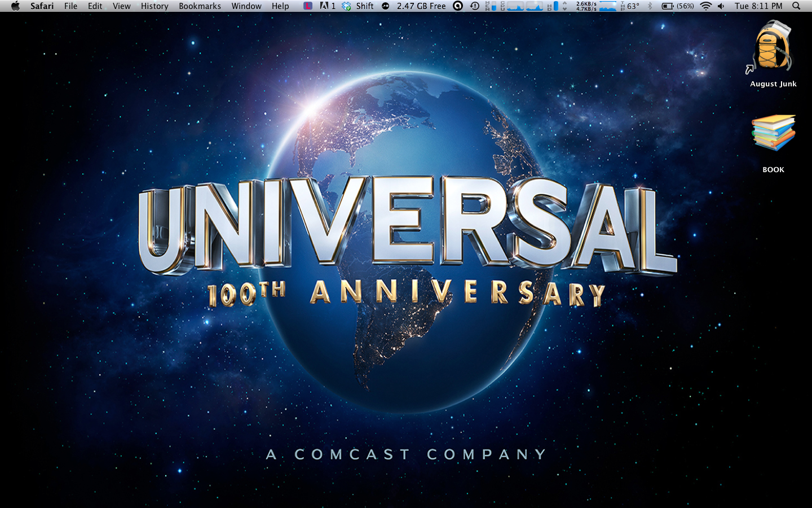Open the Time Machine menu bar icon
Viewport: 812px width, 508px height.
coord(475,6)
